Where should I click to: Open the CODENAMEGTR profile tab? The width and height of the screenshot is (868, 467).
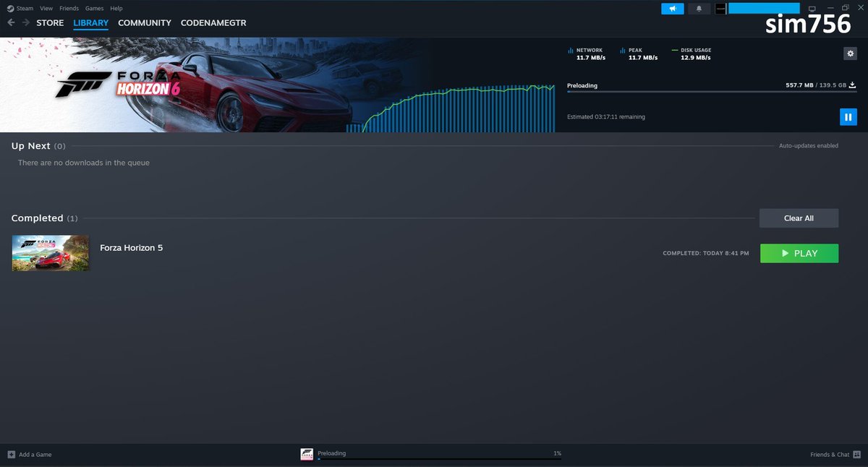point(213,23)
